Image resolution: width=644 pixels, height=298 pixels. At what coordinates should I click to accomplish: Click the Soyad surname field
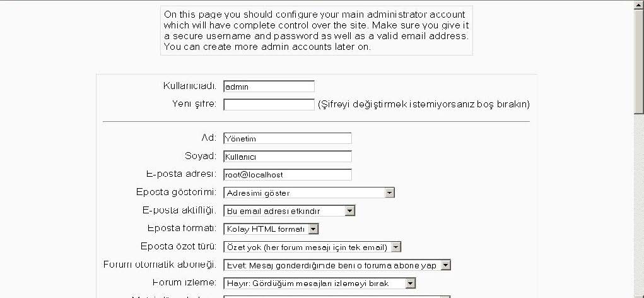pos(288,156)
